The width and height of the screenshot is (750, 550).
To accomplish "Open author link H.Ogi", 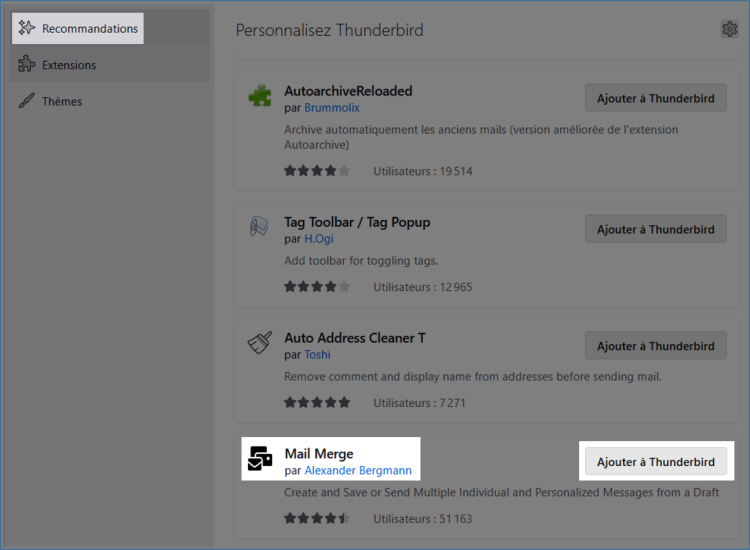I will pos(319,239).
